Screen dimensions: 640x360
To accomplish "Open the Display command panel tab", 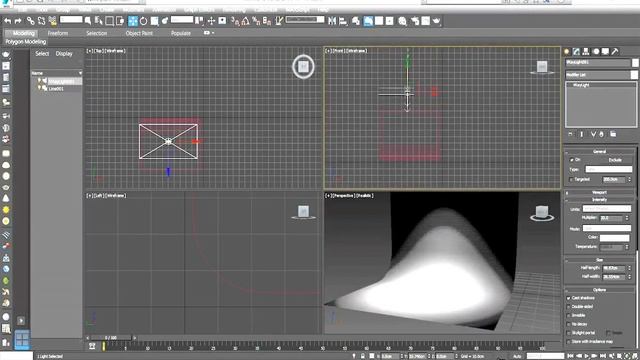I will coord(605,51).
